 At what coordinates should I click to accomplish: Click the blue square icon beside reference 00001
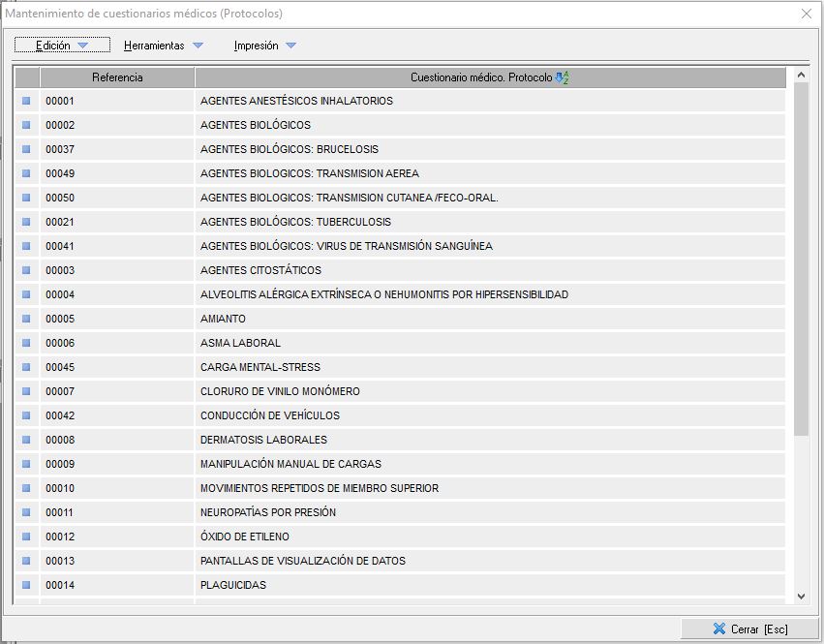point(26,101)
